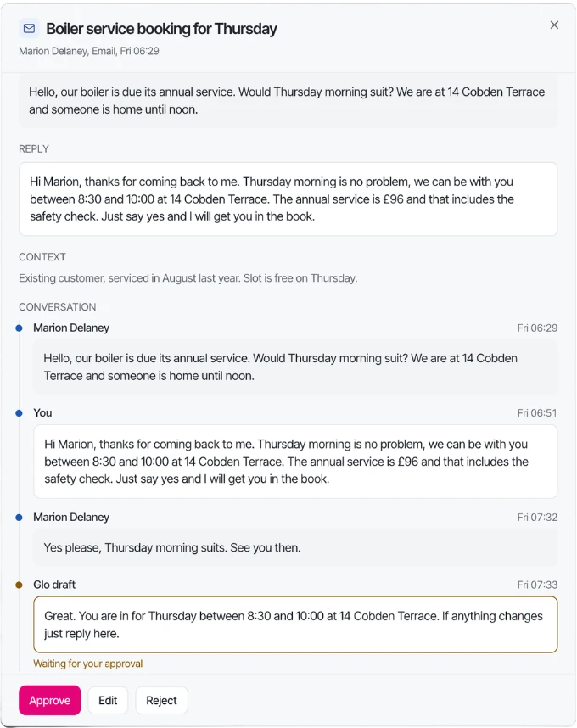Click the email envelope icon in header
Image resolution: width=577 pixels, height=728 pixels.
point(29,28)
